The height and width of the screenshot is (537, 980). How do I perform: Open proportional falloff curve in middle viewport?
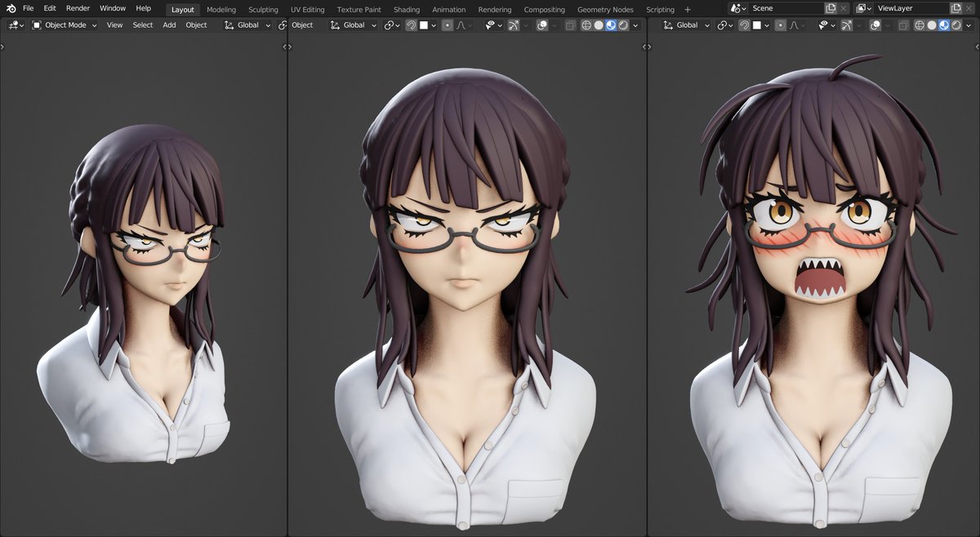tap(464, 25)
